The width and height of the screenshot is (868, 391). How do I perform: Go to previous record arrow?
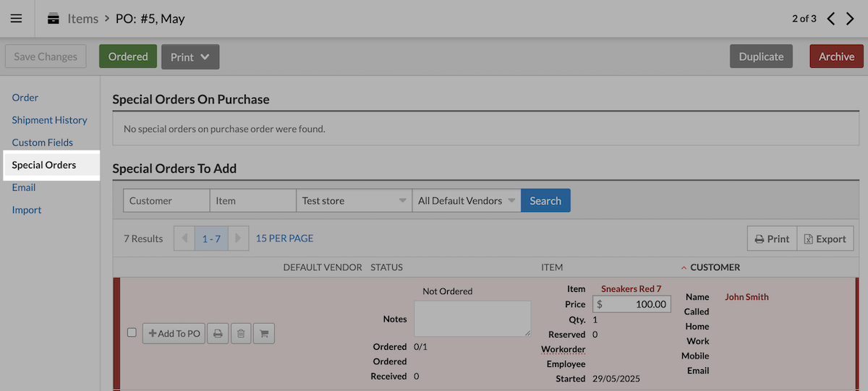tap(831, 19)
